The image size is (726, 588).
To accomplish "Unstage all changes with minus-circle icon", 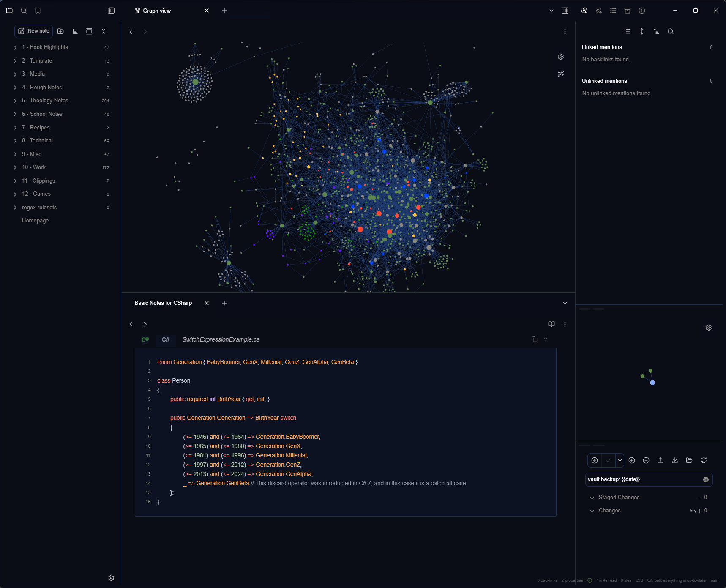I will coord(646,460).
